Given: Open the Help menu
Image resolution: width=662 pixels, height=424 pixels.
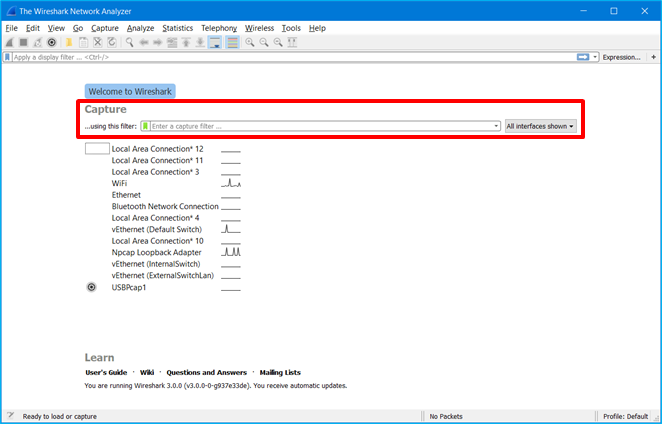Looking at the screenshot, I should coord(317,28).
